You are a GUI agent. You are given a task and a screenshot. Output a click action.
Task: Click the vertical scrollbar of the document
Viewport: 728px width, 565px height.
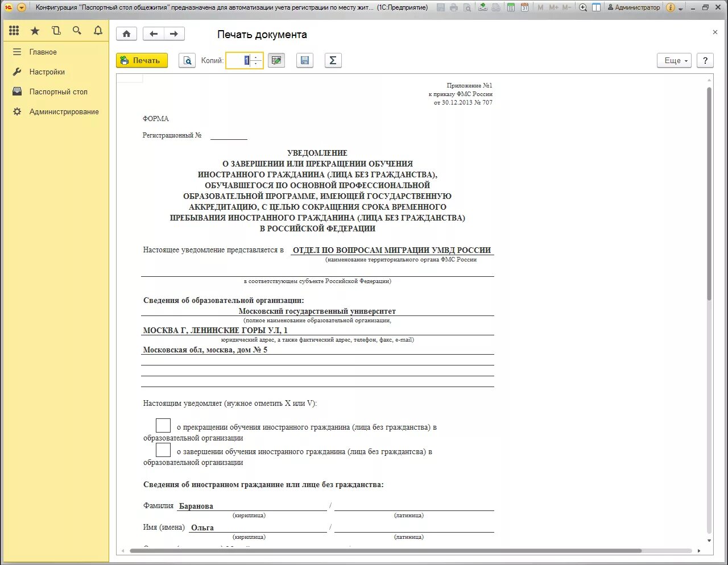[709, 193]
